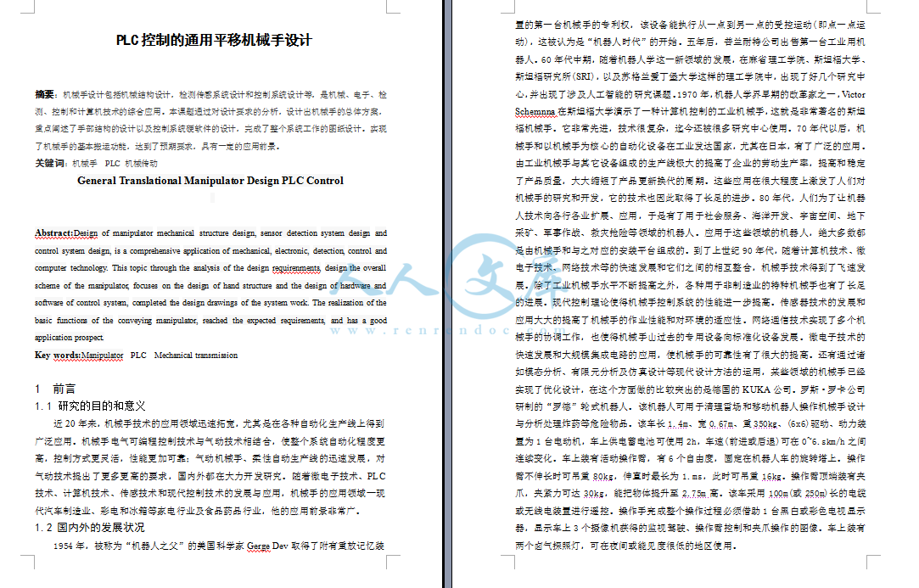The width and height of the screenshot is (919, 588).
Task: Click the underlined name "Schemnna" on the right page
Action: [x=535, y=111]
